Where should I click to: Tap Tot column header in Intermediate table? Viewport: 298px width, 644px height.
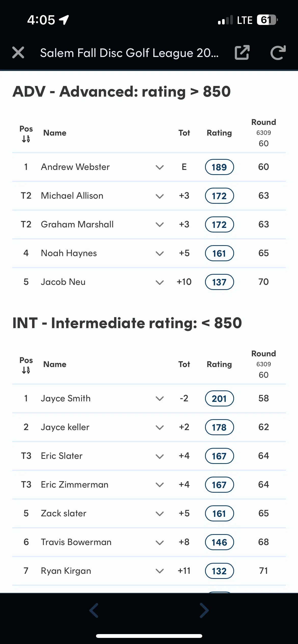pyautogui.click(x=184, y=364)
